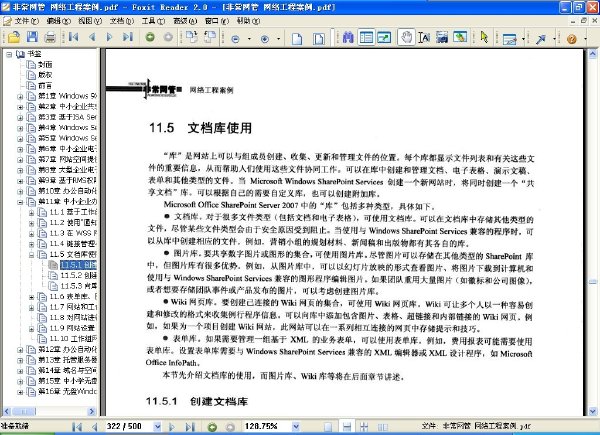Click the blue Arrow drawing tool

(541, 39)
